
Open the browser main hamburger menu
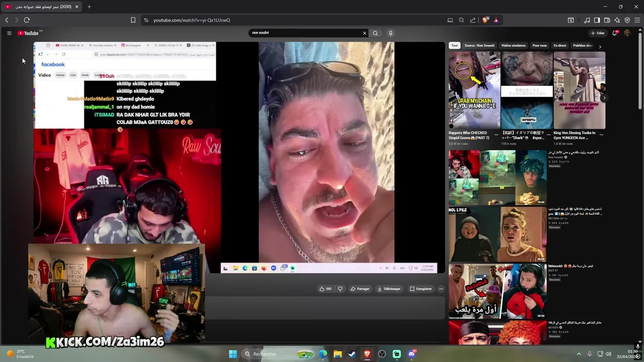(x=637, y=20)
